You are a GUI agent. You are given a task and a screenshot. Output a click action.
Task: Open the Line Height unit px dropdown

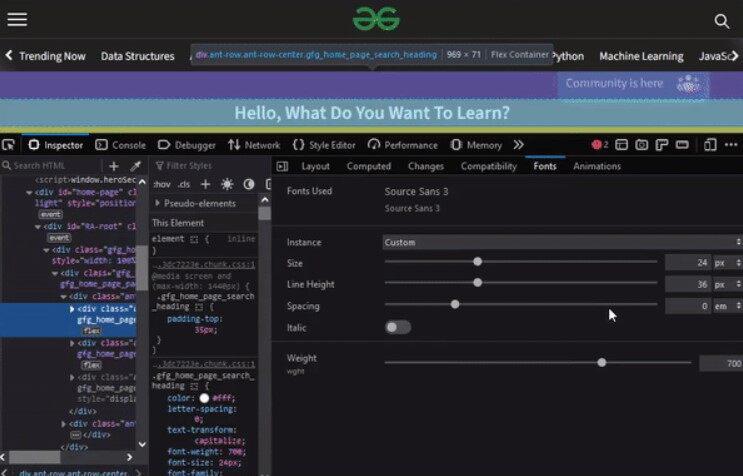tap(728, 284)
